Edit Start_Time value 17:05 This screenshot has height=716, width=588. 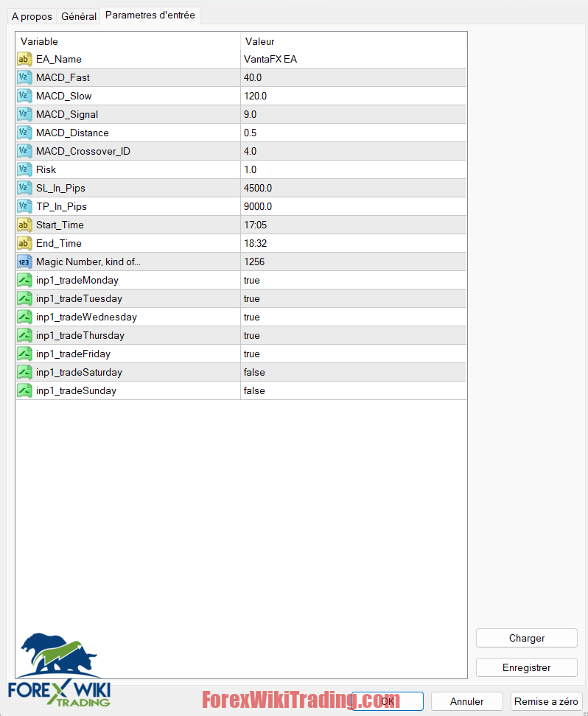point(354,225)
